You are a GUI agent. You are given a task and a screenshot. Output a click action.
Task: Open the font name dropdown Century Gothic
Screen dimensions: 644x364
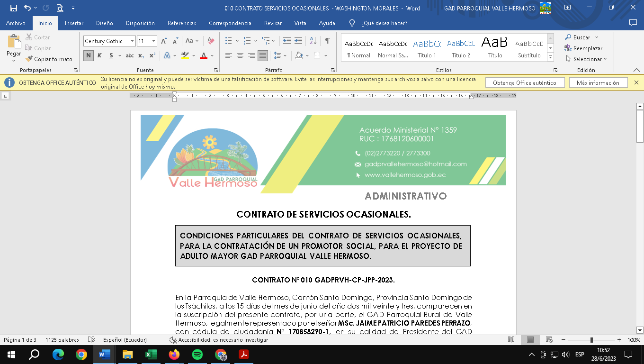pos(132,41)
